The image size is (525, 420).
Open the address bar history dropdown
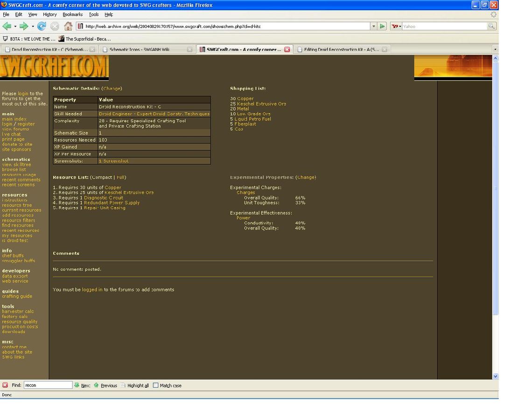coord(373,26)
